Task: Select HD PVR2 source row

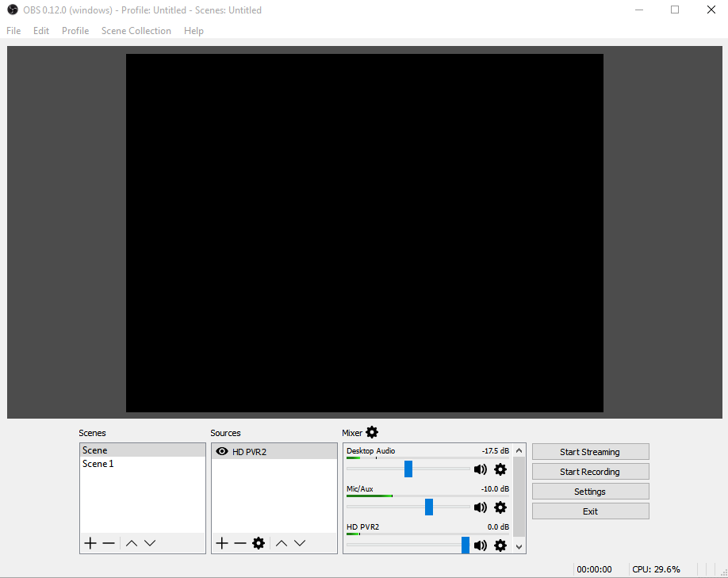Action: pos(274,452)
